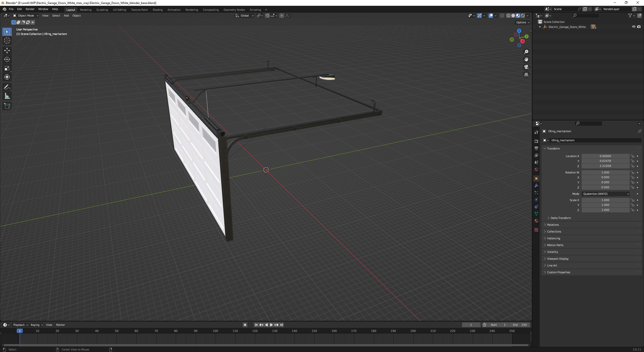Toggle lock on Scale X
The width and height of the screenshot is (644, 352).
click(x=632, y=200)
